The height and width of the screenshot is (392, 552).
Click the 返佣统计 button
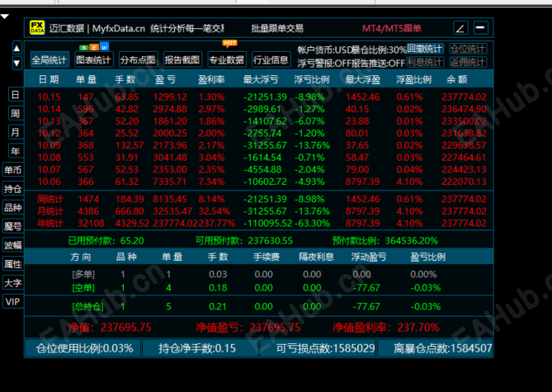[468, 62]
